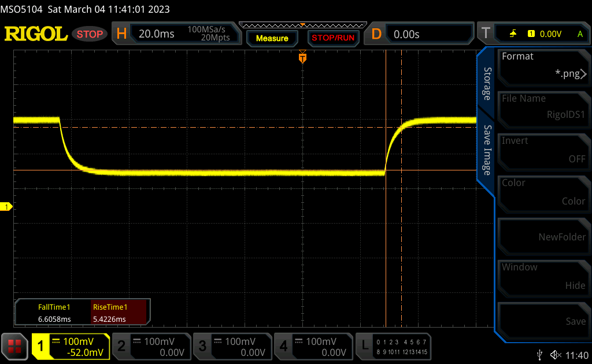The image size is (592, 364).
Task: Switch to the Storage tab
Action: pyautogui.click(x=487, y=84)
